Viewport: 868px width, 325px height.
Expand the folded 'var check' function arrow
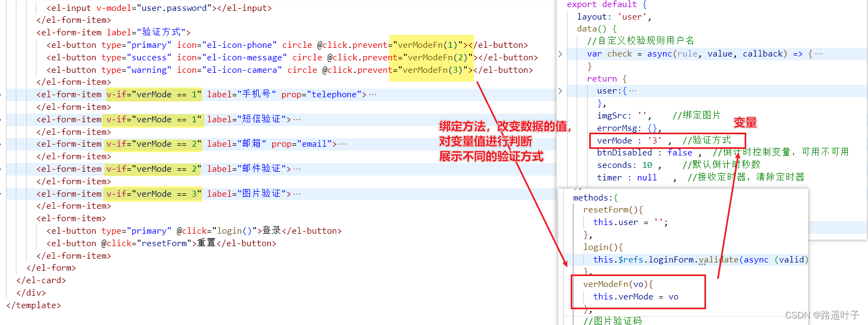point(560,54)
